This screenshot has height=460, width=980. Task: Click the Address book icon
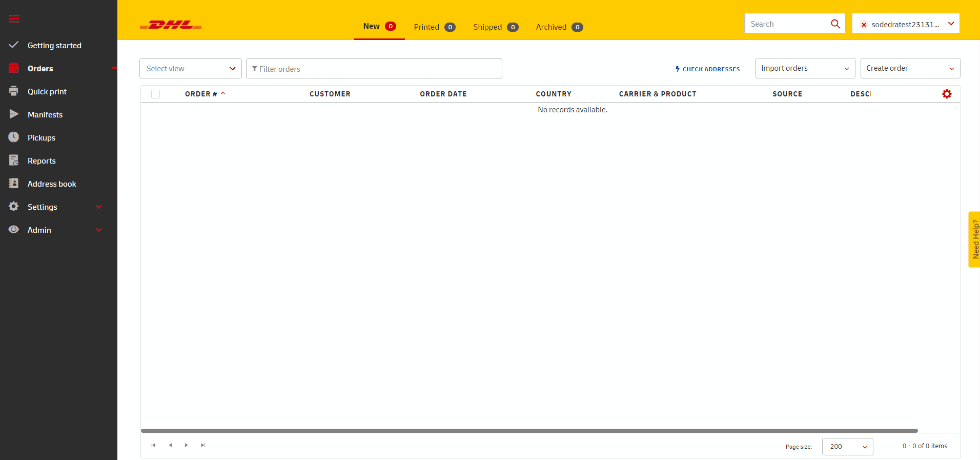[x=14, y=183]
